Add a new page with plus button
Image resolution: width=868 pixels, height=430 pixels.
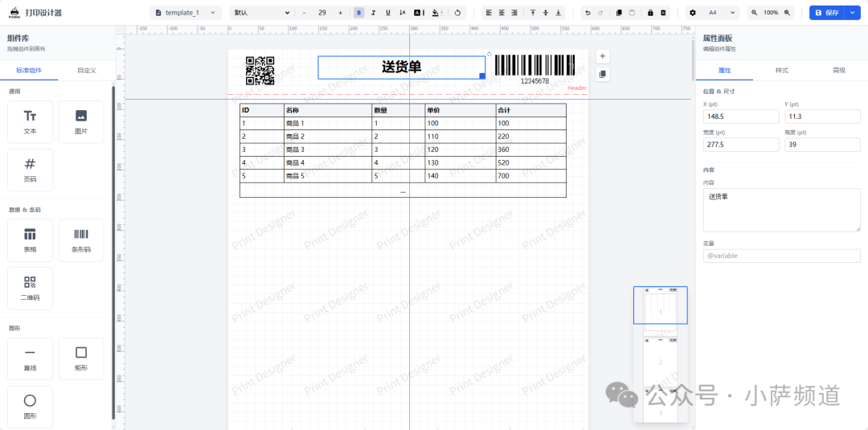[x=603, y=56]
